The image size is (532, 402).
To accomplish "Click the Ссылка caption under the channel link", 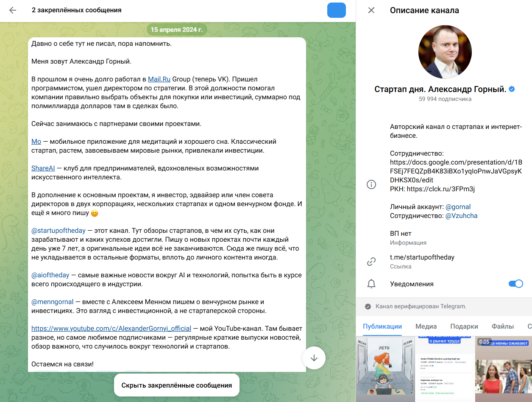I will (x=401, y=267).
